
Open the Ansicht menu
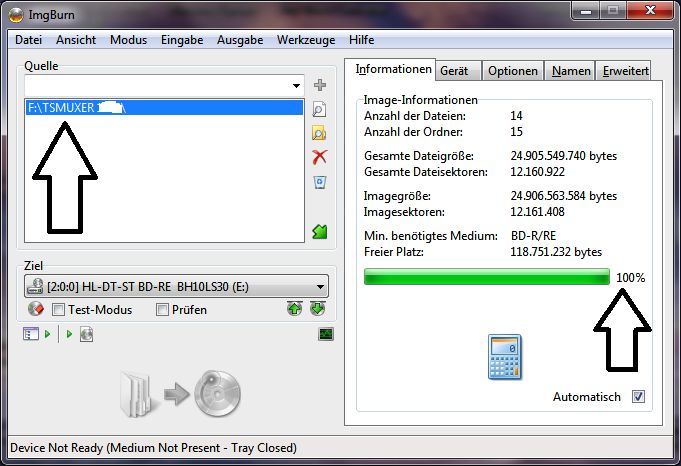tap(76, 40)
